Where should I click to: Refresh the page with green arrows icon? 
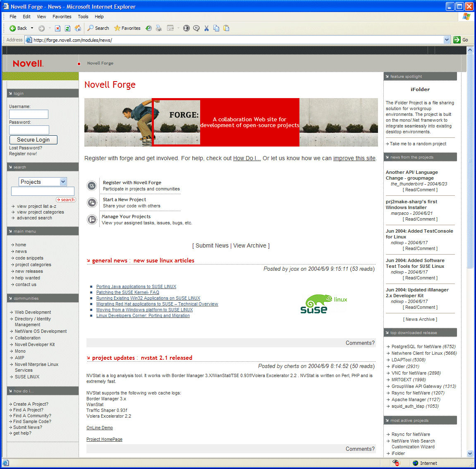(x=67, y=28)
